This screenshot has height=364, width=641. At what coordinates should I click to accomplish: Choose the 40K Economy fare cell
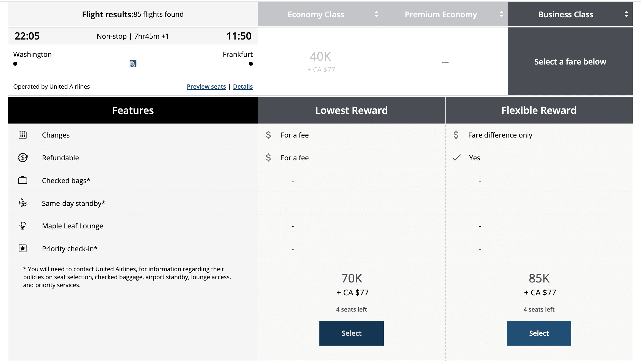pos(320,61)
